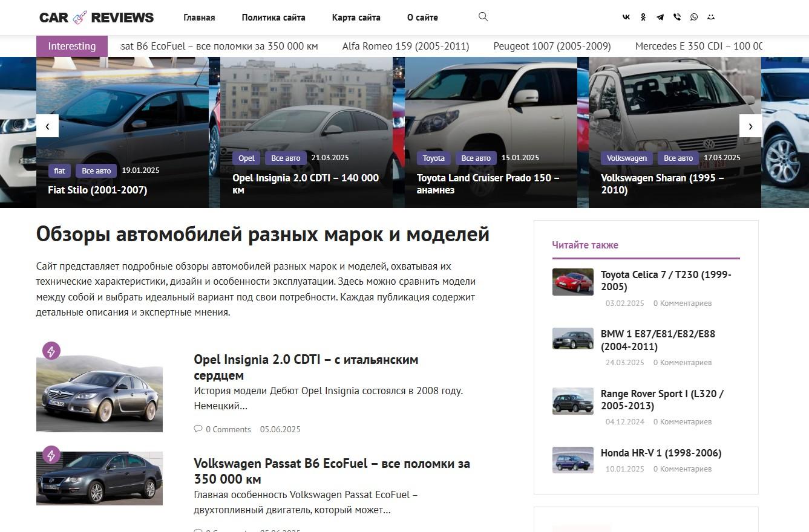This screenshot has height=532, width=809.
Task: Click the CAR REVIEWS logo
Action: pos(97,18)
